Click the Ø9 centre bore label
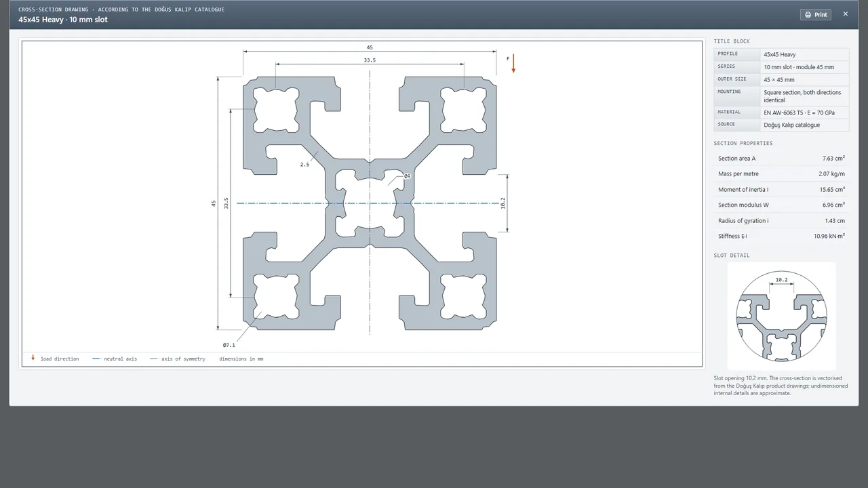Image resolution: width=868 pixels, height=488 pixels. pyautogui.click(x=407, y=176)
